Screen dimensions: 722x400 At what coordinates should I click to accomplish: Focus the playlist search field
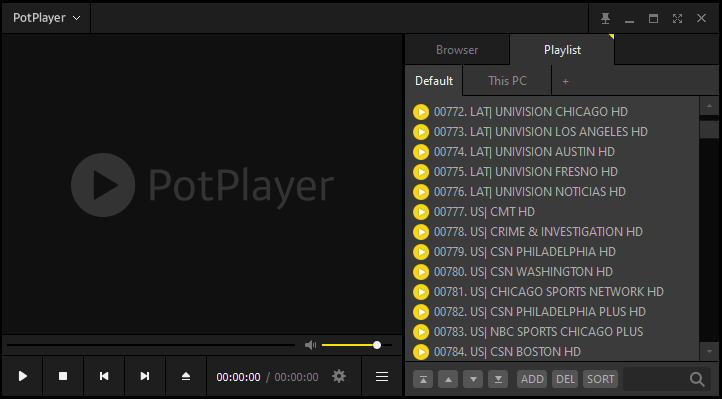[656, 379]
